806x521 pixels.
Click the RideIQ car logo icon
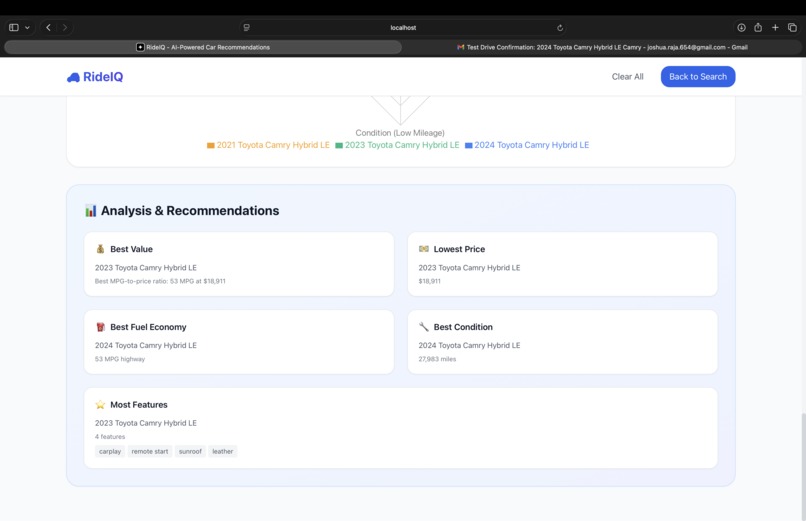(x=74, y=77)
